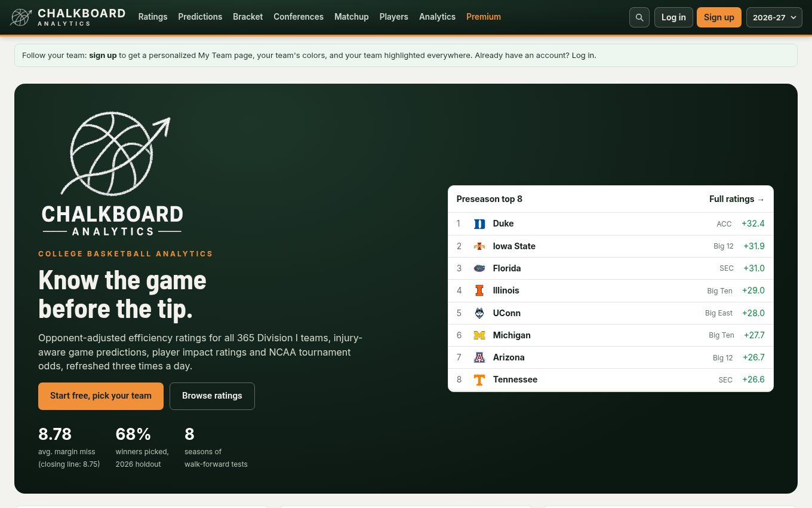812x508 pixels.
Task: Select the UConn team name
Action: tap(507, 313)
